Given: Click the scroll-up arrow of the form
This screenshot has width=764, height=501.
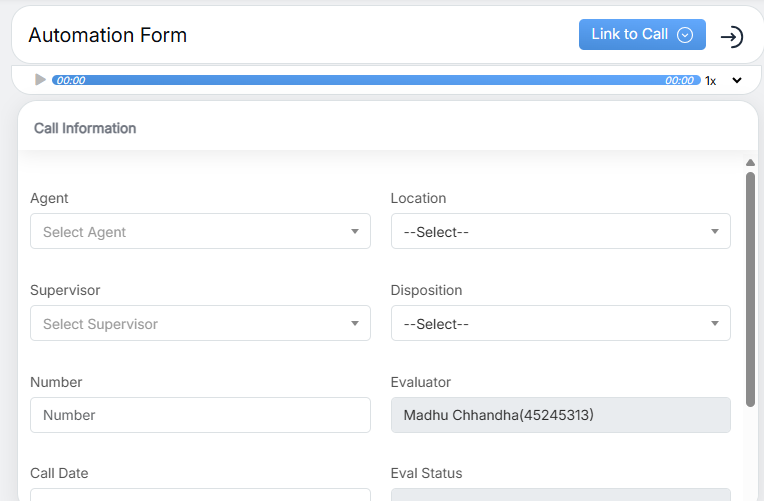Looking at the screenshot, I should (x=750, y=162).
